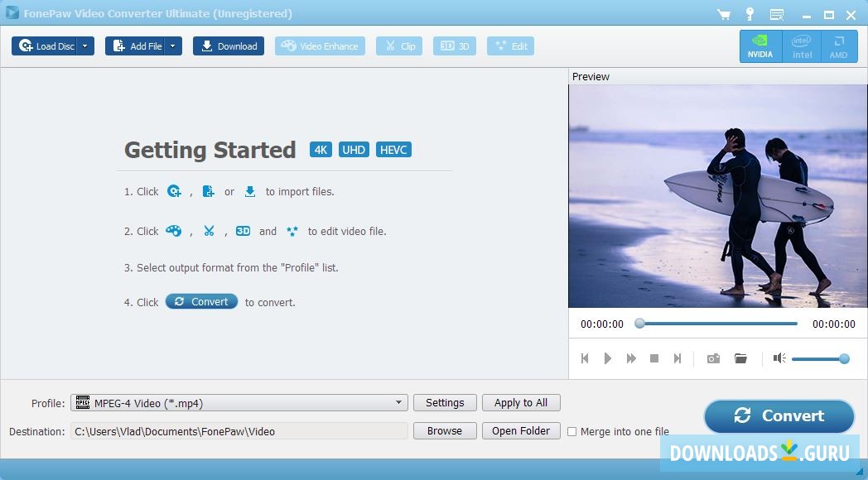Jump to previous track in preview

point(585,358)
